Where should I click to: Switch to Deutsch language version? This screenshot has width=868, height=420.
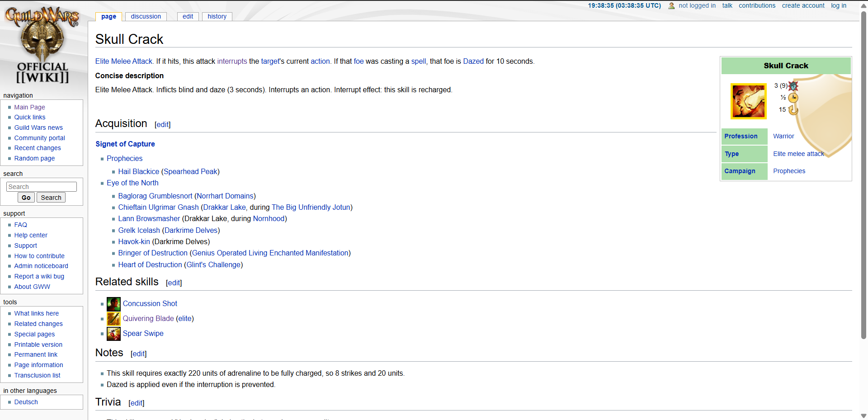tap(26, 402)
